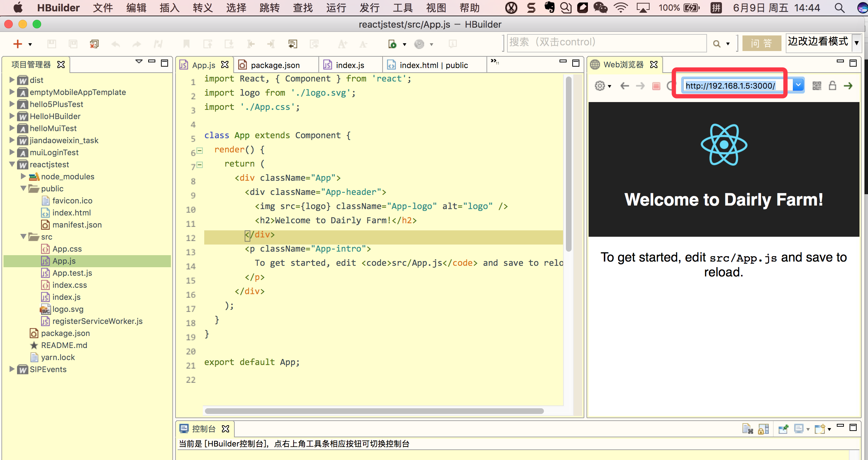Expand the node_modules folder
Viewport: 868px width, 460px height.
(x=23, y=176)
